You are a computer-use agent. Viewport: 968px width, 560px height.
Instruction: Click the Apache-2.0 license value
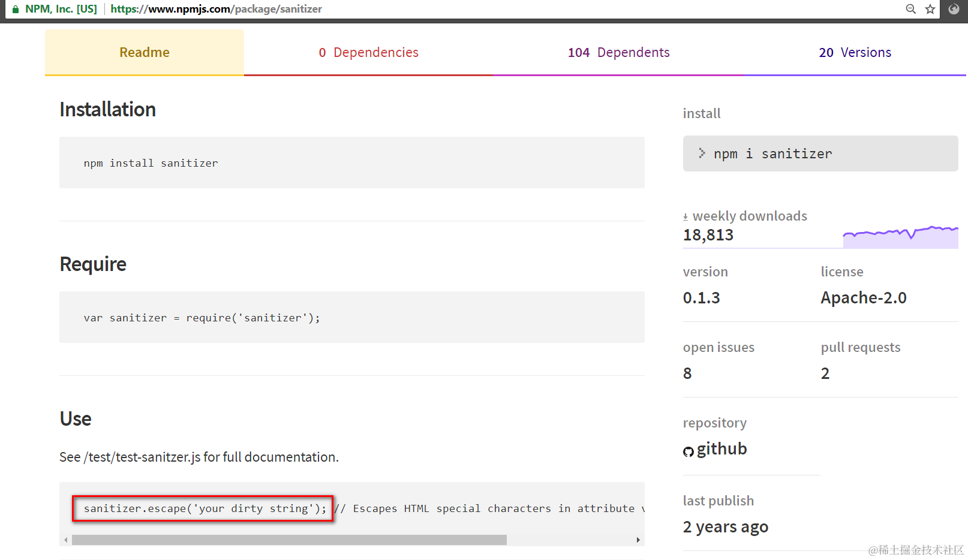pos(864,298)
